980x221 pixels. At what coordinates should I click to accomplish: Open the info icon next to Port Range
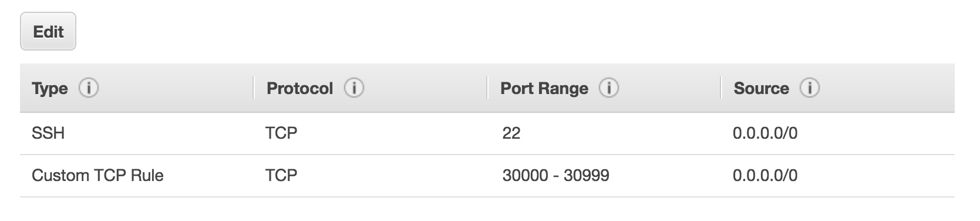608,88
